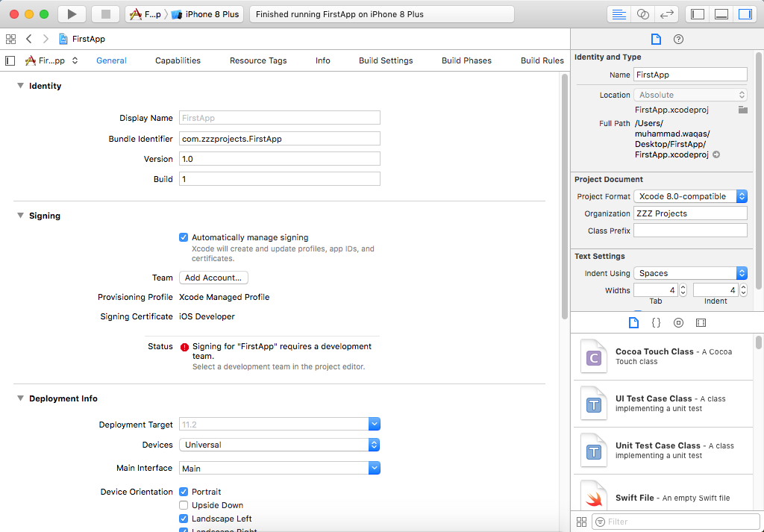Open the Project Format dropdown
Image resolution: width=764 pixels, height=532 pixels.
690,196
